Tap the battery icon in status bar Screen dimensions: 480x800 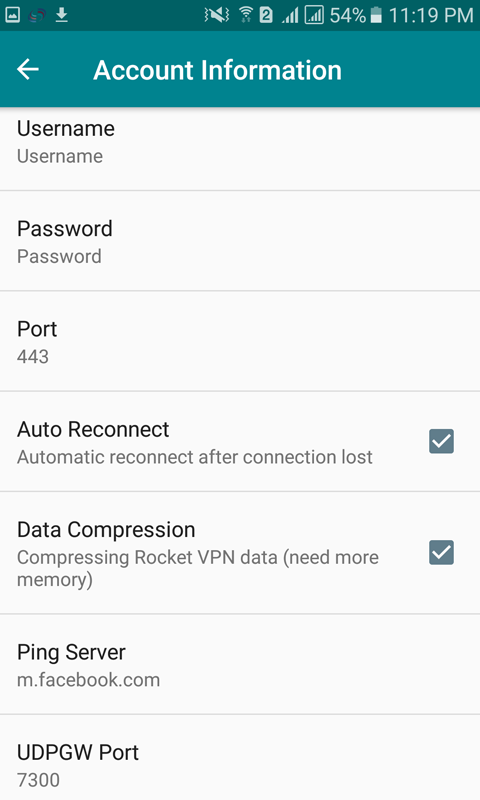pos(376,15)
